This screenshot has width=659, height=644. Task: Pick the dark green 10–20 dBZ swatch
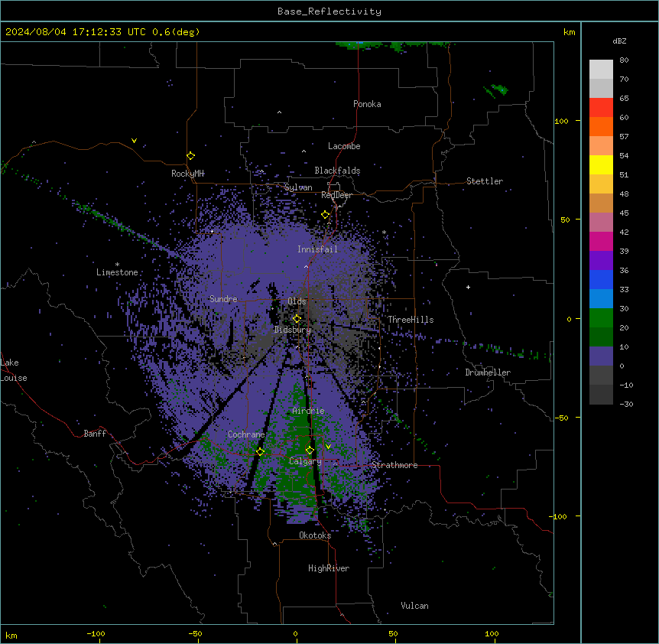point(601,337)
